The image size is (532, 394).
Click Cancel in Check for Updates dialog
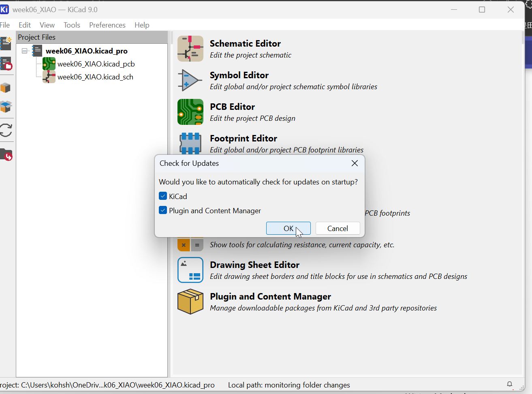pyautogui.click(x=338, y=228)
